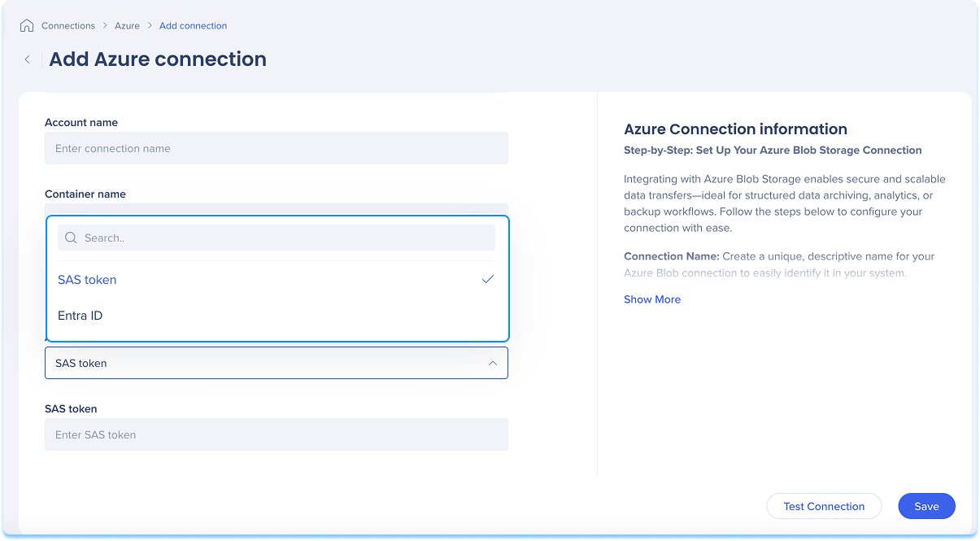Image resolution: width=980 pixels, height=541 pixels.
Task: Click the search magnifier icon in dropdown
Action: 71,238
